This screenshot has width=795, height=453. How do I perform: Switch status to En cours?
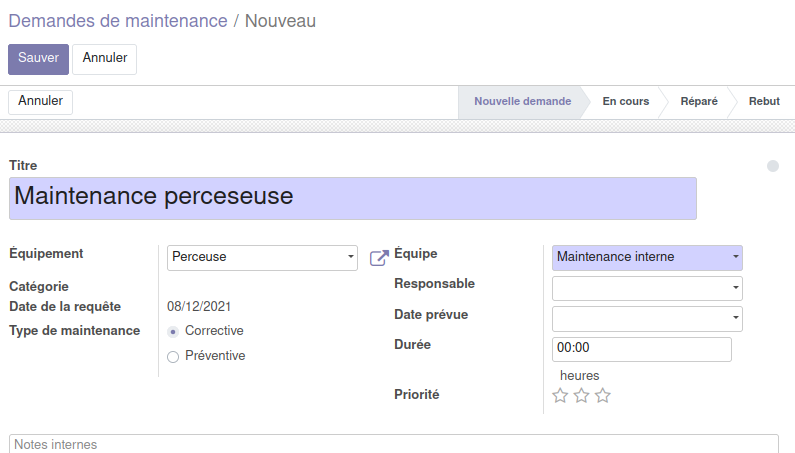[x=626, y=101]
